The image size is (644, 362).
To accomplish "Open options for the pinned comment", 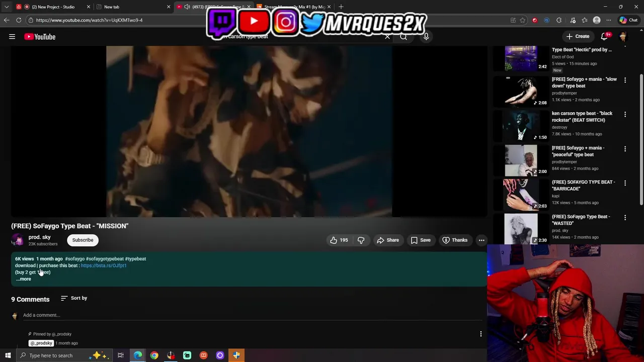I will click(480, 334).
